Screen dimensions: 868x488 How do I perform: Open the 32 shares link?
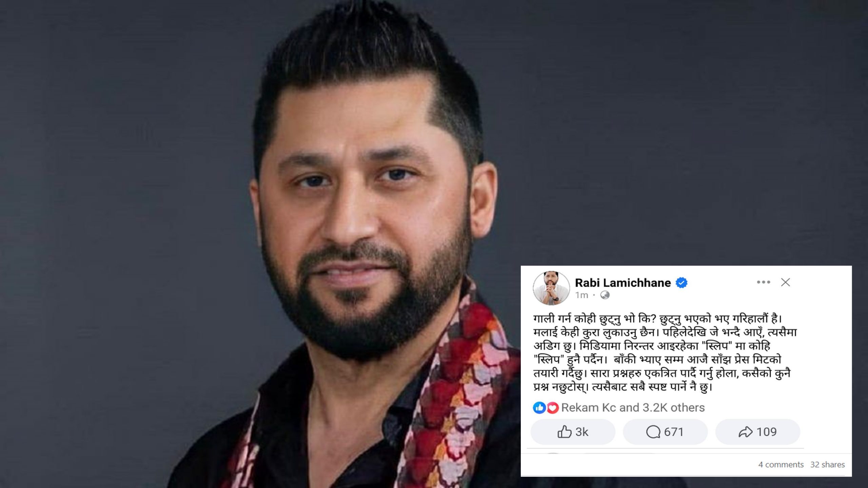[x=828, y=465]
